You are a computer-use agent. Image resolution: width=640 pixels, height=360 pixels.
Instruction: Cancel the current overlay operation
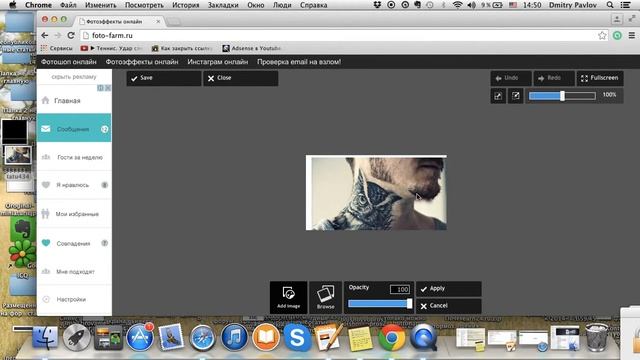pos(449,306)
